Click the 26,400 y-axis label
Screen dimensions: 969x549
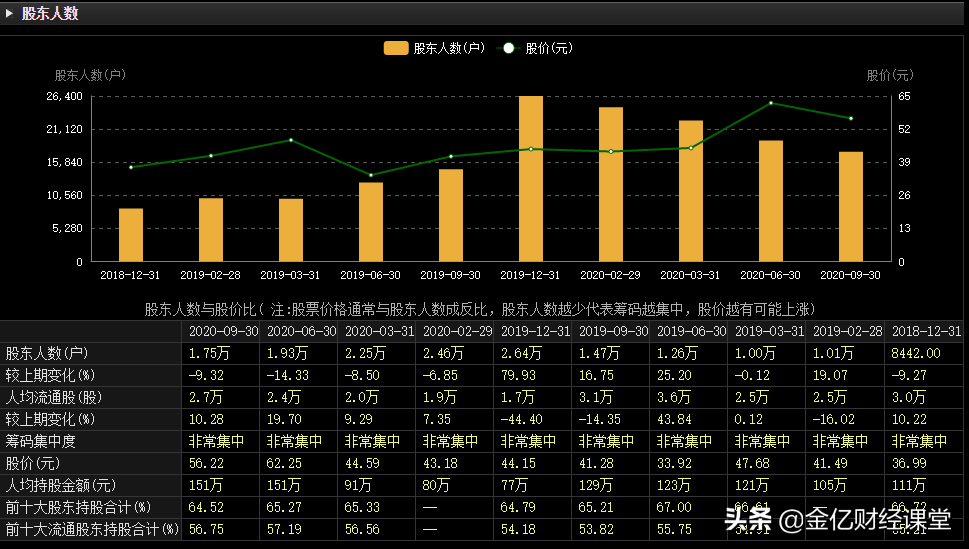pos(64,96)
